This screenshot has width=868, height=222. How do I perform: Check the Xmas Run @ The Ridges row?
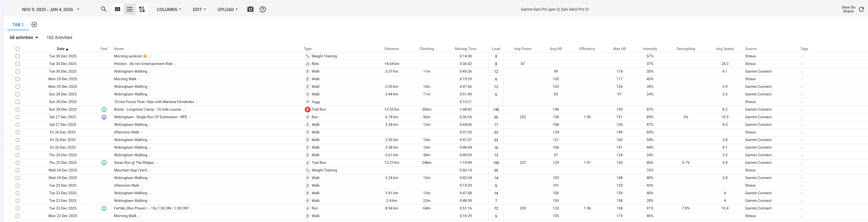18,163
